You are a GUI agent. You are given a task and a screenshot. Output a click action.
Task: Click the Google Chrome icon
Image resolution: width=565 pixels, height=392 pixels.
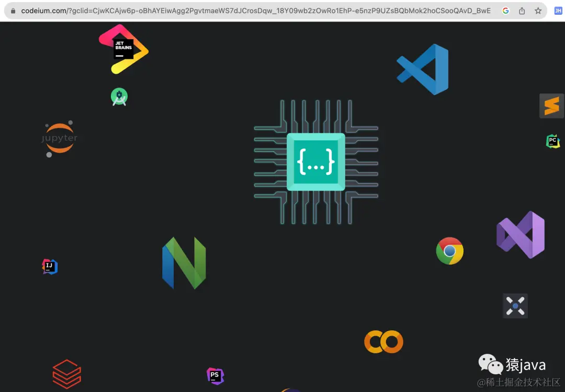(x=449, y=251)
